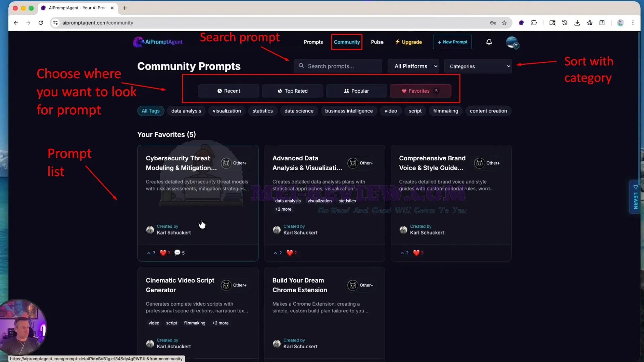This screenshot has height=362, width=644.
Task: Switch to the Recent tab
Action: coord(228,91)
